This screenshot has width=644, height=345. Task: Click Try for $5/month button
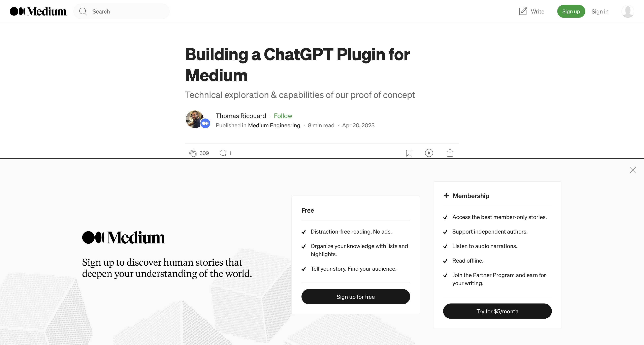(x=497, y=311)
